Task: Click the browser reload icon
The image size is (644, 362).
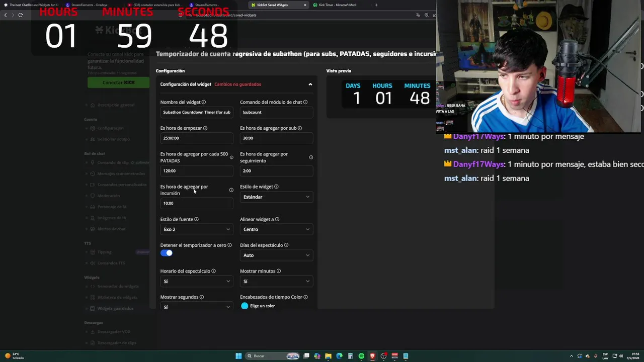Action: pos(21,15)
